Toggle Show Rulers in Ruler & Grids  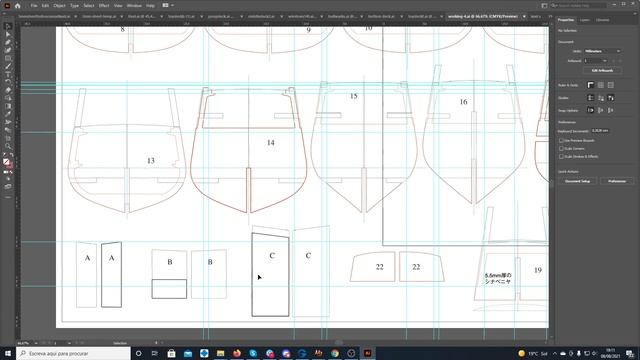pyautogui.click(x=591, y=85)
